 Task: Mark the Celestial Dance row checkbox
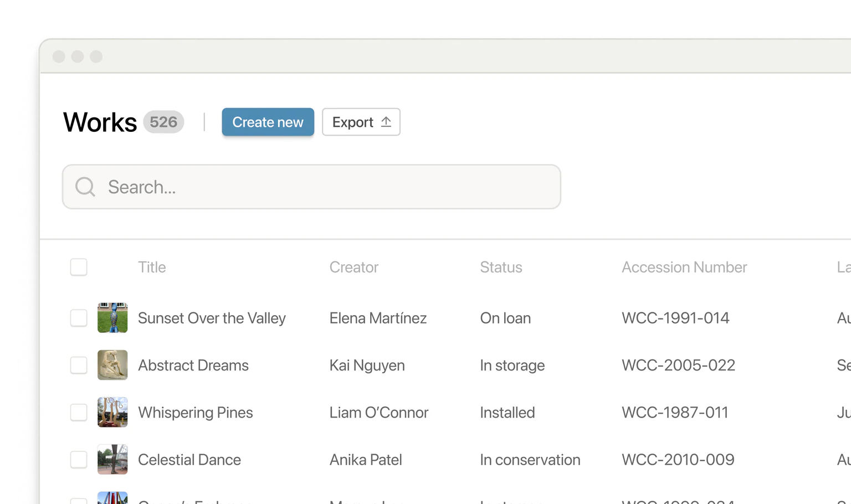79,459
